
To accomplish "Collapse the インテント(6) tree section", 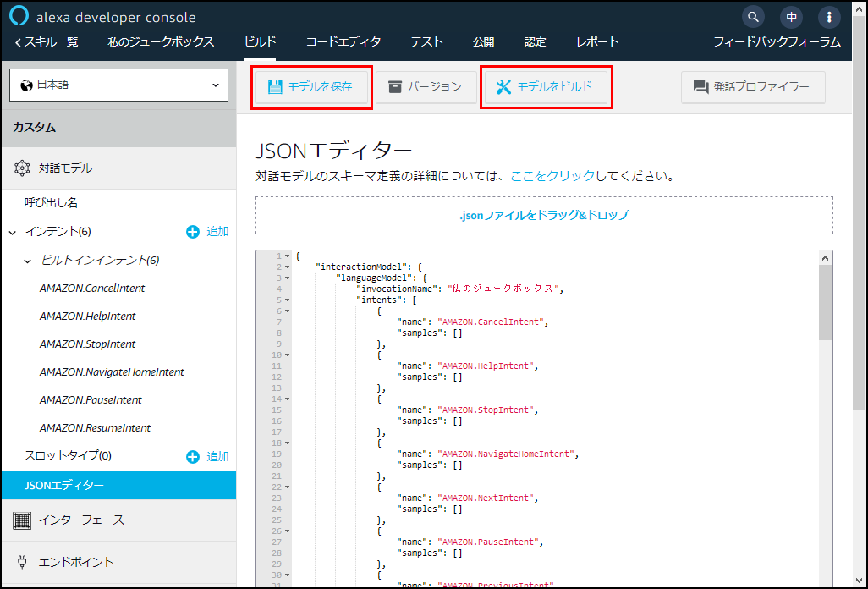I will click(x=13, y=233).
